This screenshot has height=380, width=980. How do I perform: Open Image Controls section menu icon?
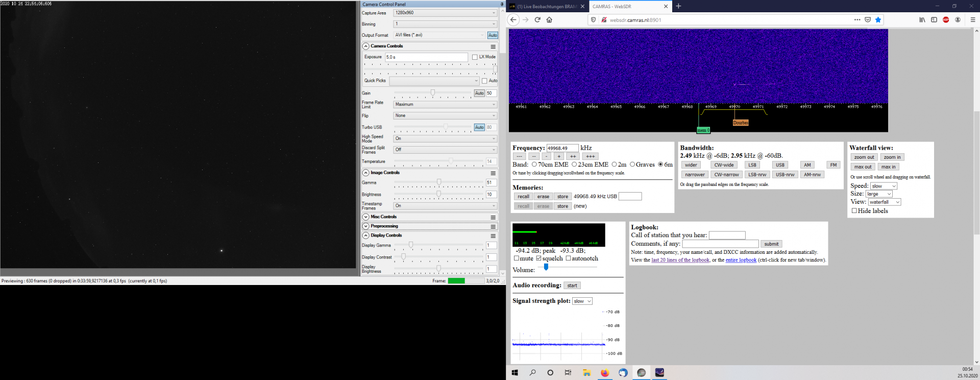click(493, 173)
